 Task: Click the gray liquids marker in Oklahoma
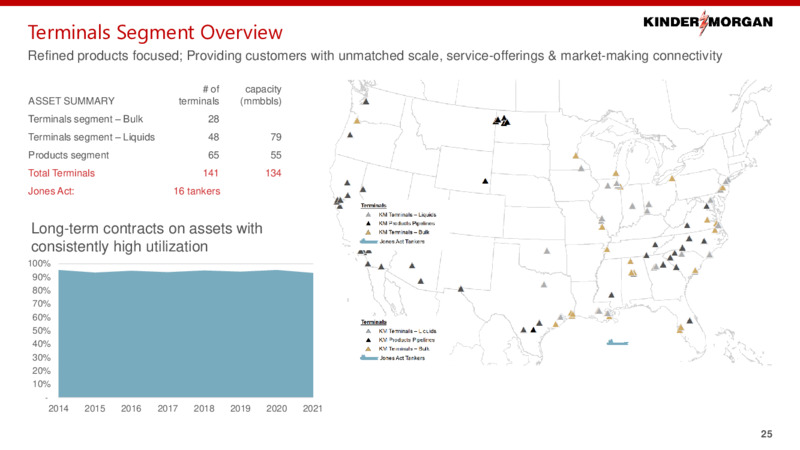(x=547, y=251)
